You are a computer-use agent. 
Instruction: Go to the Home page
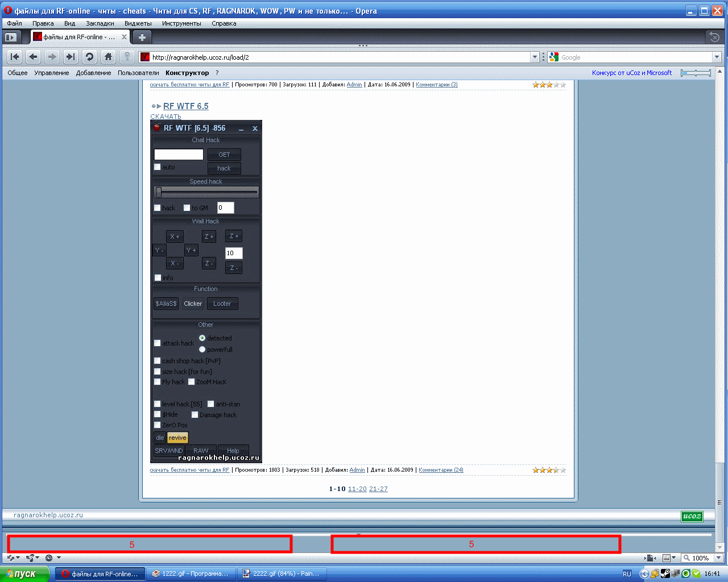point(108,57)
